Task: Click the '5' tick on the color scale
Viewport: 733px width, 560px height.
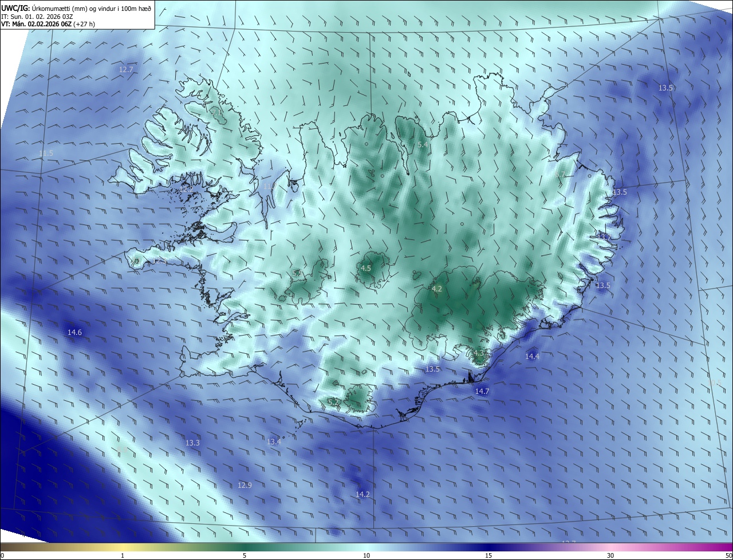Action: tap(245, 555)
